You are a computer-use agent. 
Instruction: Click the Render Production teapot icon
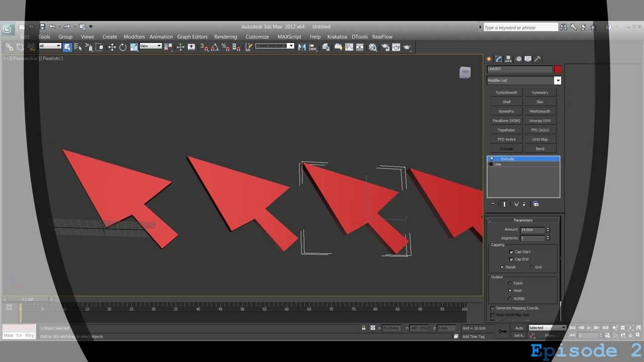(x=407, y=47)
